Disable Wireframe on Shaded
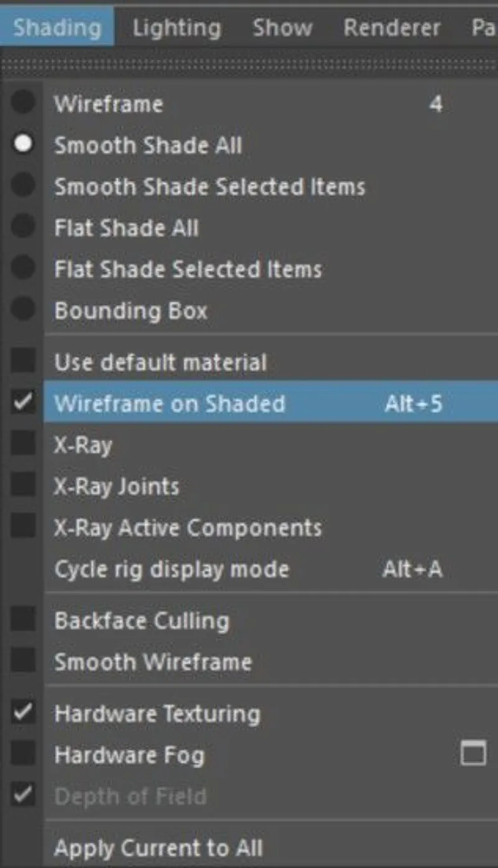 pos(169,403)
